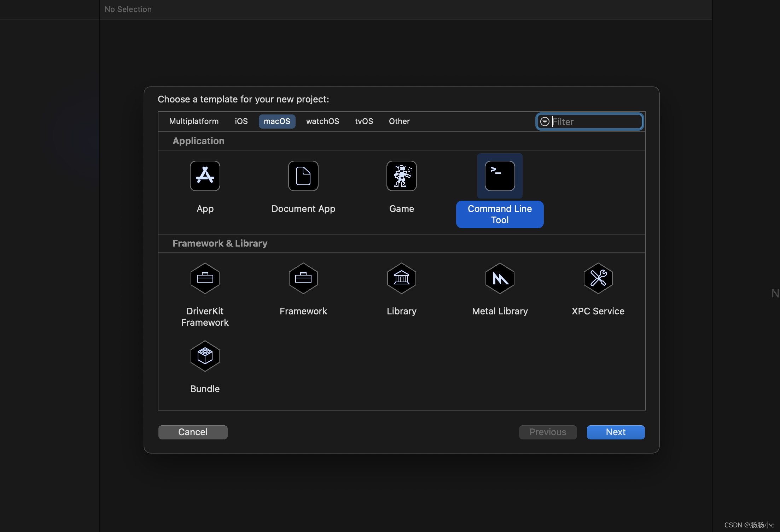Click the Library label text
Viewport: 780px width, 532px height.
(402, 311)
